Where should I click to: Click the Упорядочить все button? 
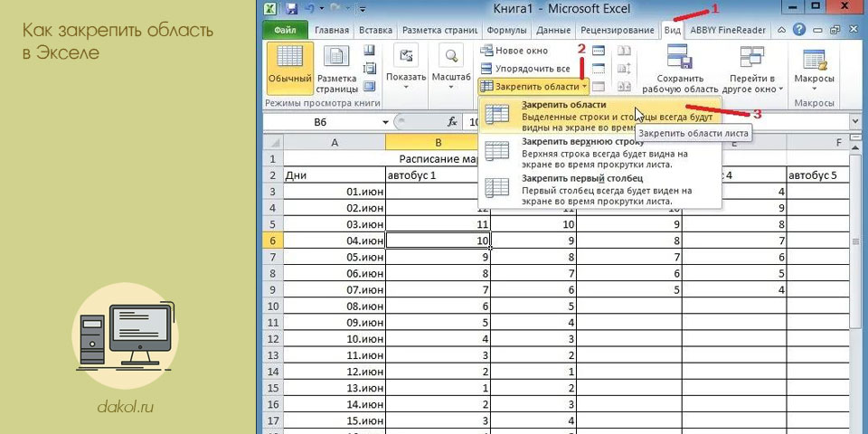[x=524, y=69]
